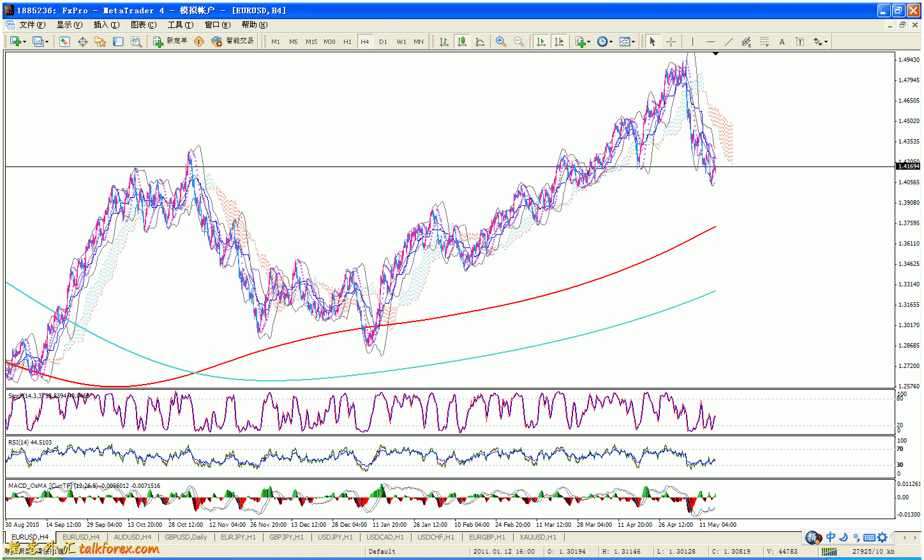Switch to the EURJPY,H1 chart tab
The height and width of the screenshot is (560, 924).
pyautogui.click(x=238, y=537)
